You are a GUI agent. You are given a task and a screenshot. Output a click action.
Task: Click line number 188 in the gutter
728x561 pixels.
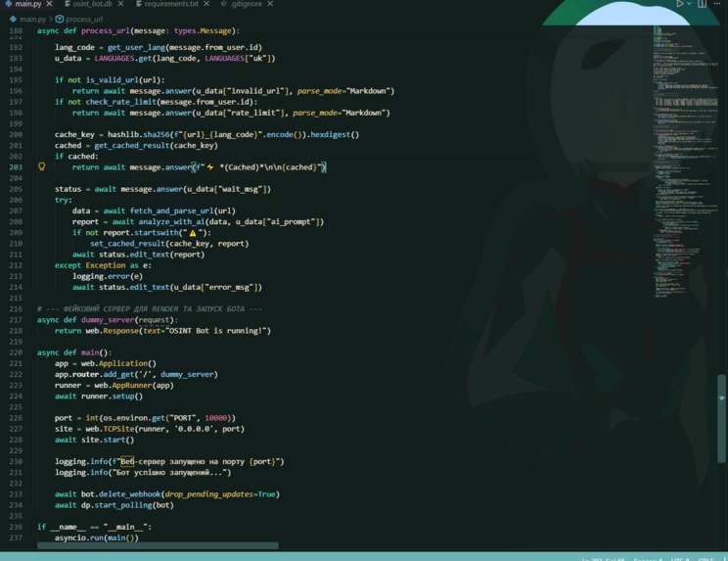click(x=16, y=30)
